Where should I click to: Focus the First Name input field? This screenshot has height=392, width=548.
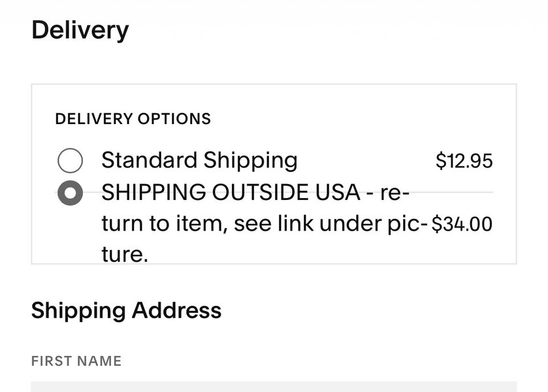[x=274, y=386]
